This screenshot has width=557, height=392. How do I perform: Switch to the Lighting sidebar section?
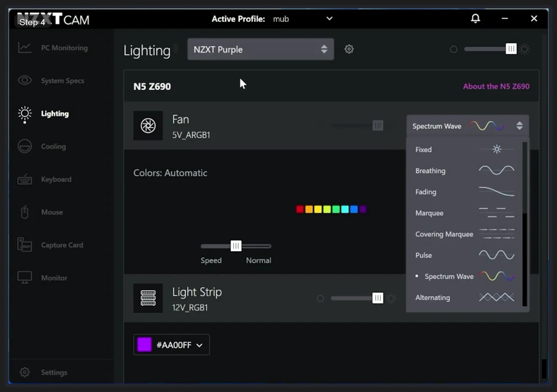click(x=54, y=113)
